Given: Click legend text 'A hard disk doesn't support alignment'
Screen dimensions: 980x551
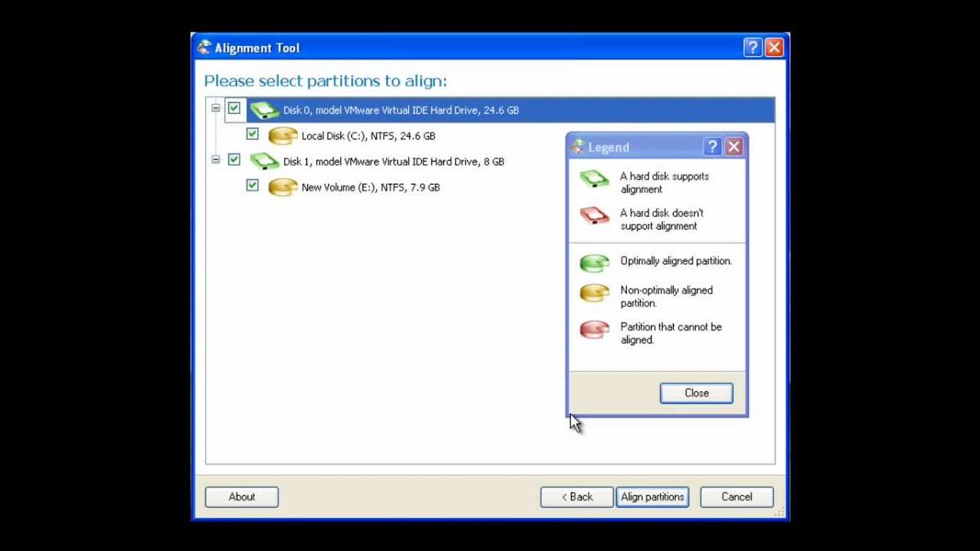Looking at the screenshot, I should click(661, 220).
